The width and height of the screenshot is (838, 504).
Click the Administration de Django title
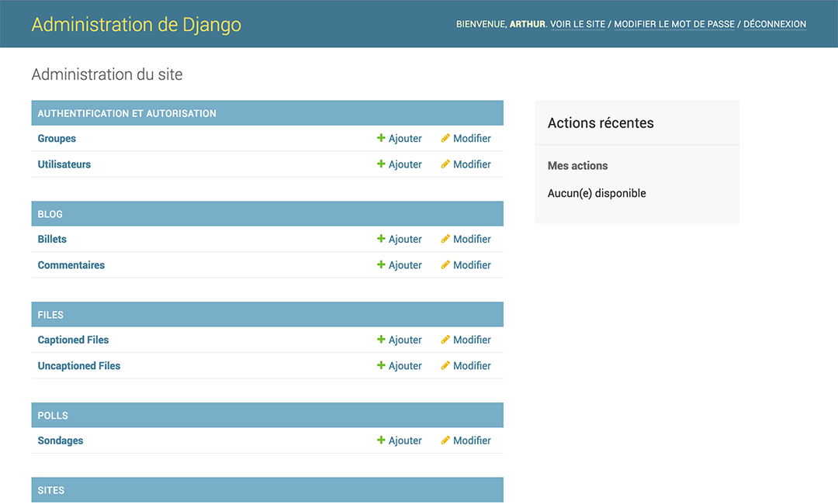tap(137, 24)
